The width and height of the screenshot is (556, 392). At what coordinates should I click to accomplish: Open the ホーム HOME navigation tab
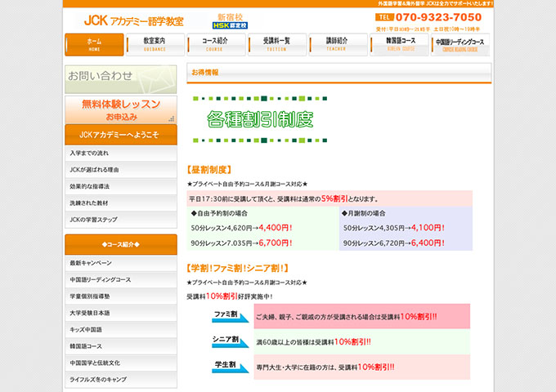click(x=94, y=45)
